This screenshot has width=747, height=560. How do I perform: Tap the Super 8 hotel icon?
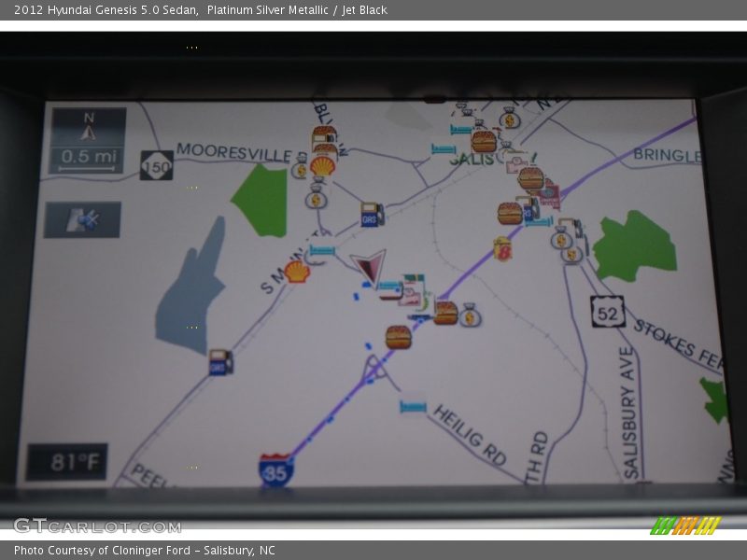click(502, 248)
